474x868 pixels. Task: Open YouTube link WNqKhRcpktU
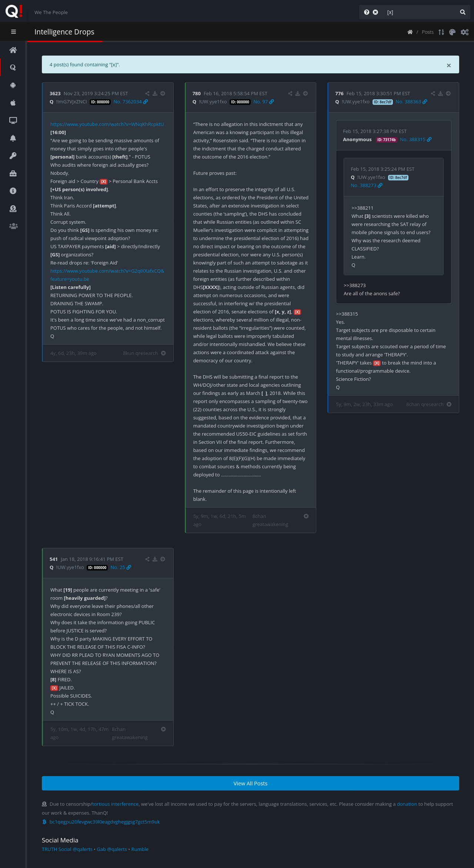tap(107, 124)
